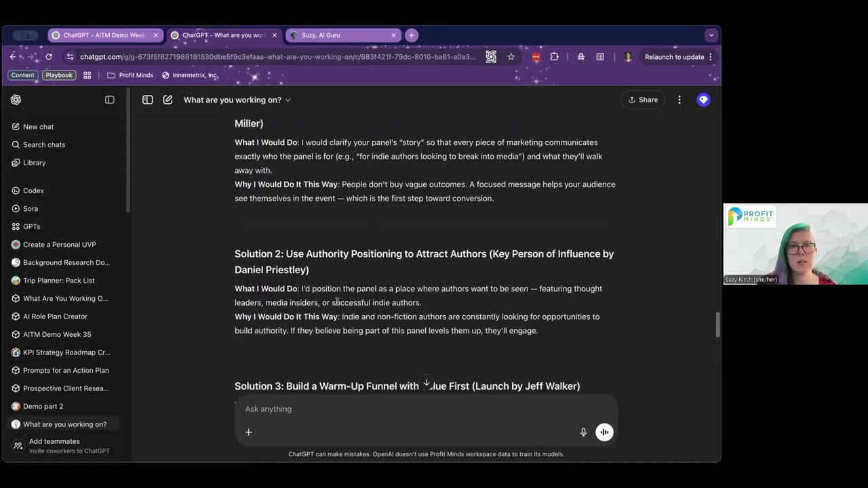Start voice mode with the waveform button
The image size is (868, 488).
(604, 432)
